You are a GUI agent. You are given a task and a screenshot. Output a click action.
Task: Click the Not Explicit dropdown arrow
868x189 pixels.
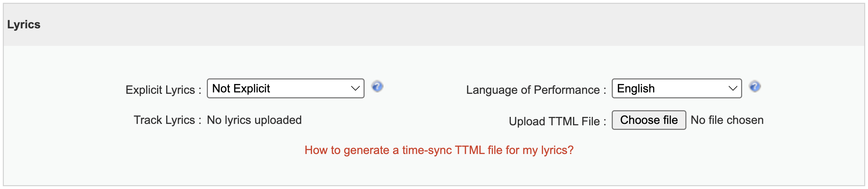pos(355,89)
